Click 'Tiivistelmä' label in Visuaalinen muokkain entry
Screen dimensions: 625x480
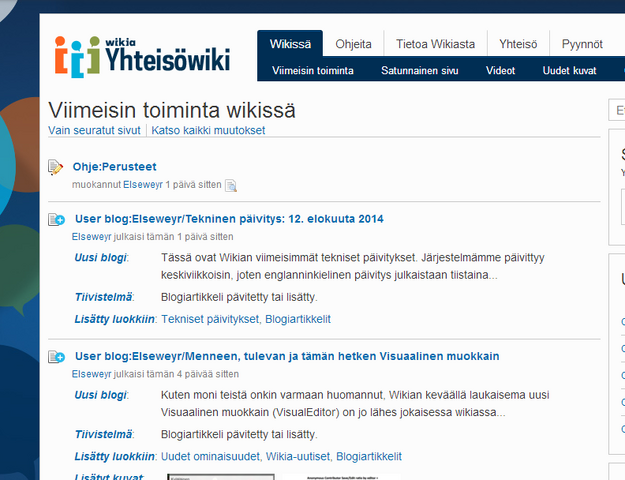tap(103, 434)
